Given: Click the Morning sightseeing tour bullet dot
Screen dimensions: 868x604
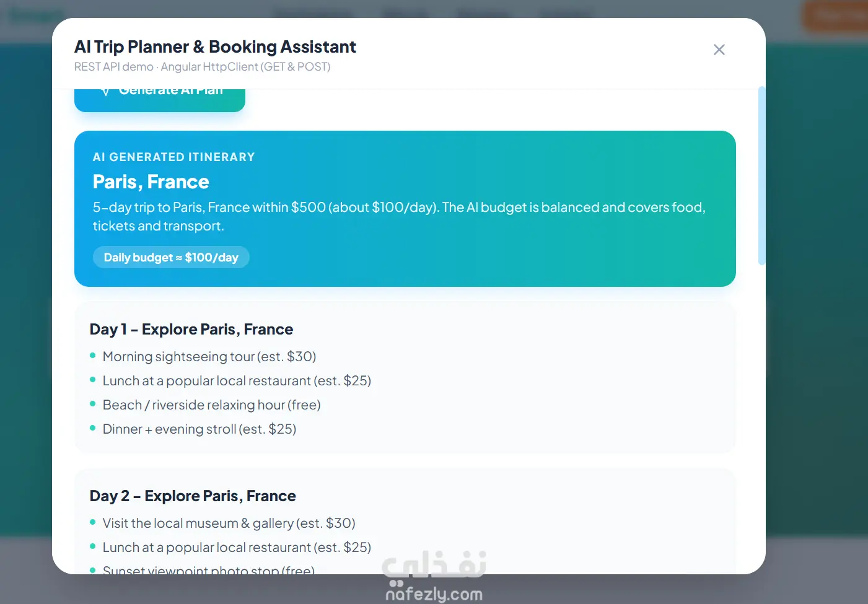Looking at the screenshot, I should click(93, 356).
